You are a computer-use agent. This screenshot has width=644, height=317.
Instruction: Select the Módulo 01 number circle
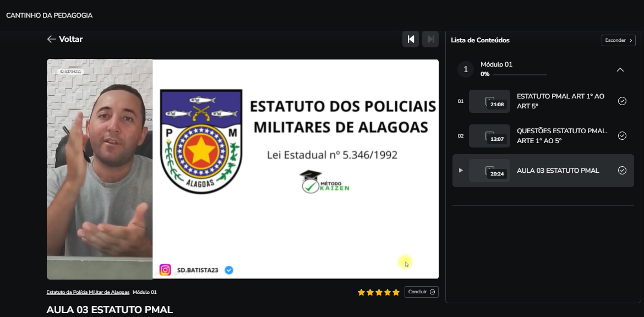(465, 69)
